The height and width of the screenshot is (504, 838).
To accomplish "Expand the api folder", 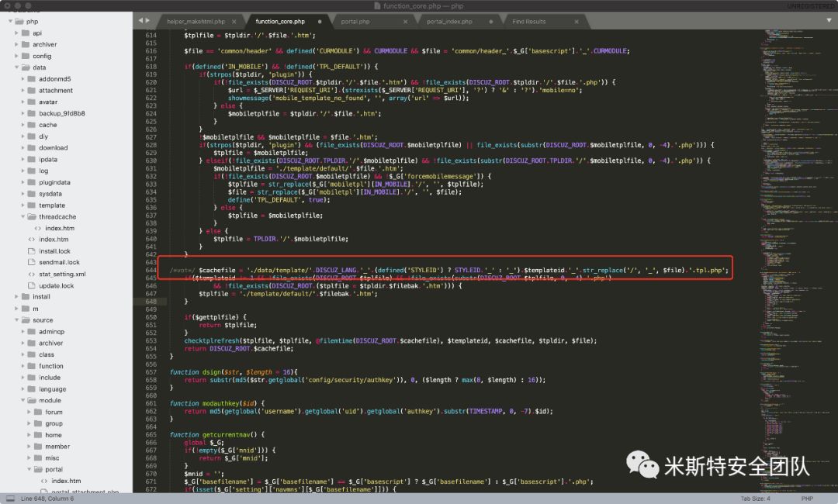I will (x=16, y=33).
